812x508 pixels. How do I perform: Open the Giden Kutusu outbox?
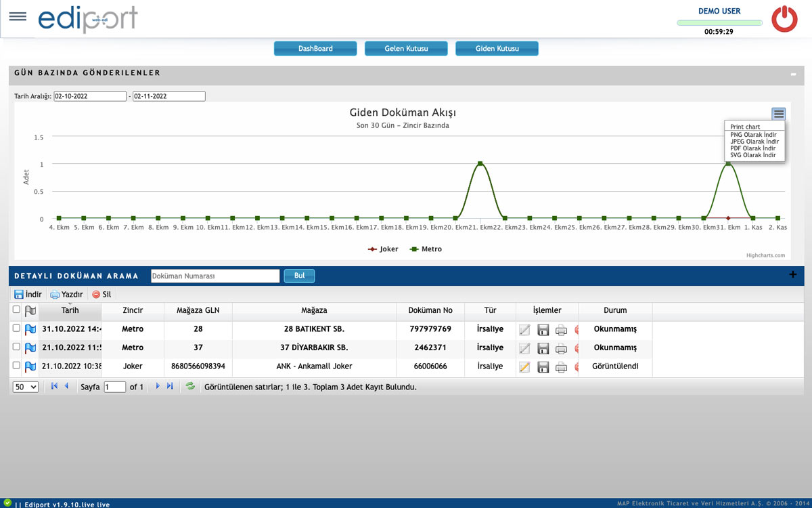(x=497, y=49)
